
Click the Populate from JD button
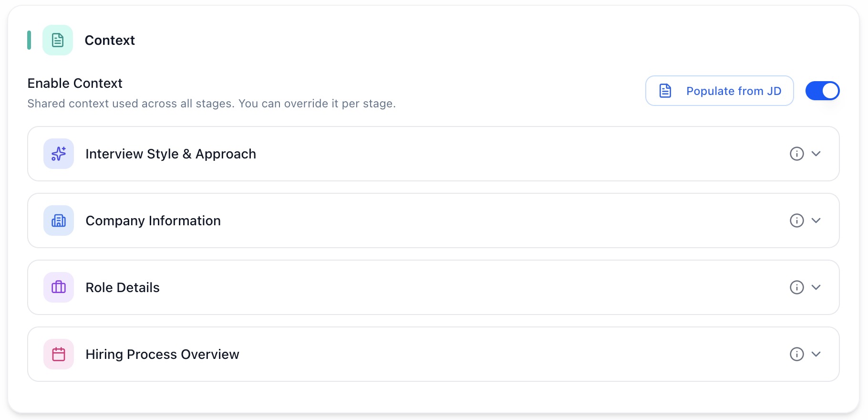click(x=719, y=91)
